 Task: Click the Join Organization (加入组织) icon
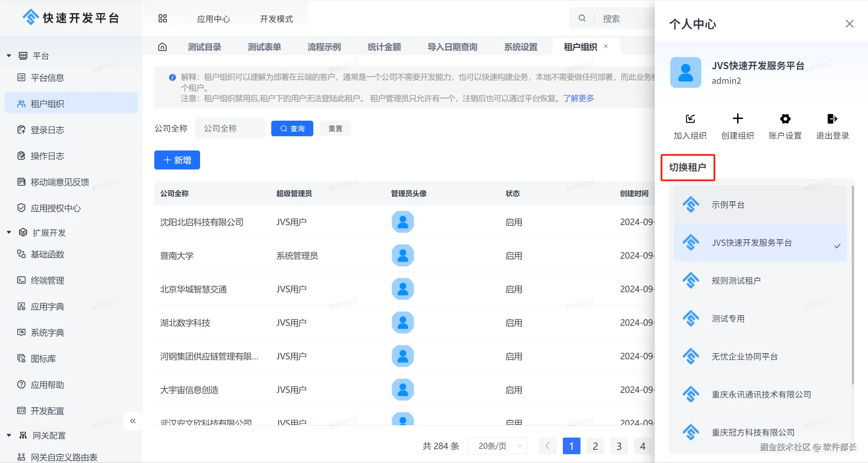pos(690,119)
